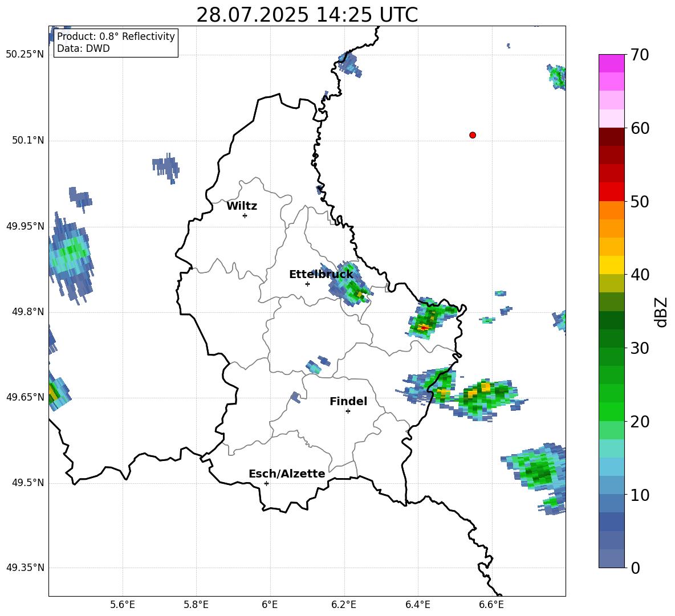Click the Findel cross marker
Viewport: 675px width, 616px height.
coord(348,411)
